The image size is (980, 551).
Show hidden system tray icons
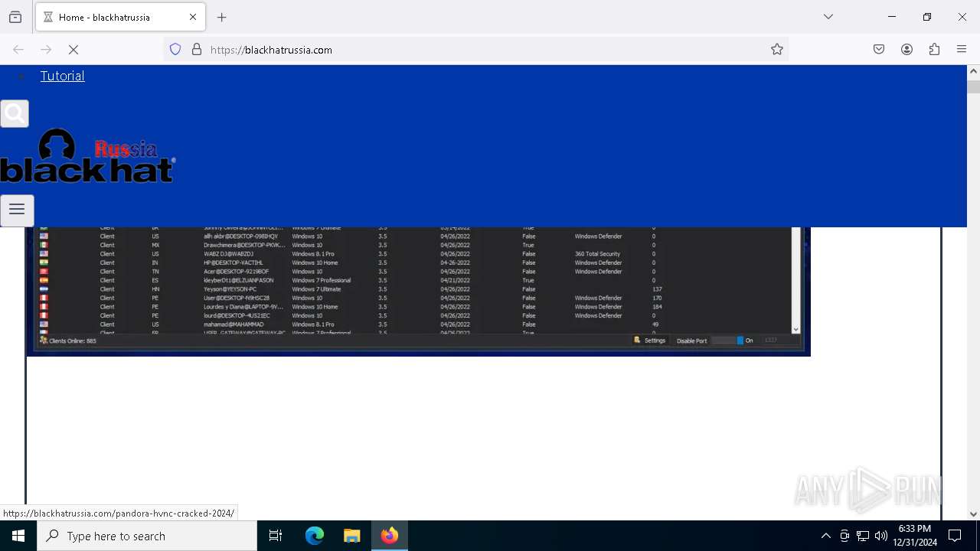(x=825, y=536)
